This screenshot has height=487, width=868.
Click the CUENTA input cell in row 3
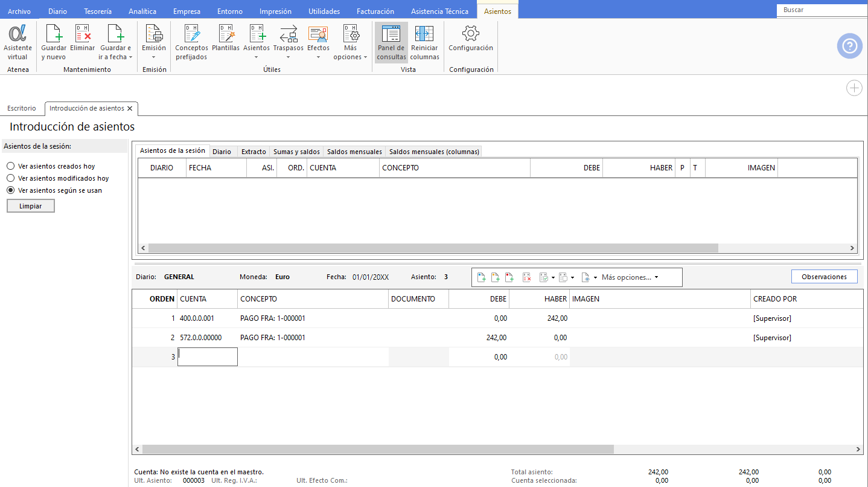click(207, 356)
